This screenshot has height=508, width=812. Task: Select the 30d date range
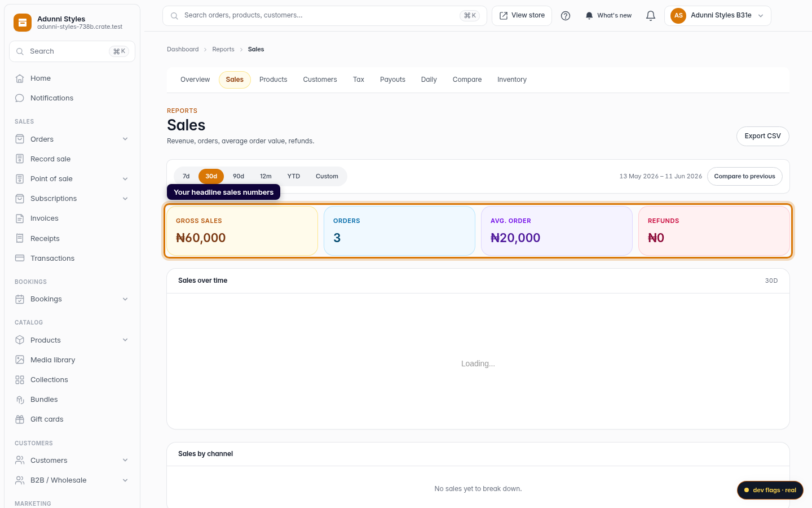coord(211,177)
